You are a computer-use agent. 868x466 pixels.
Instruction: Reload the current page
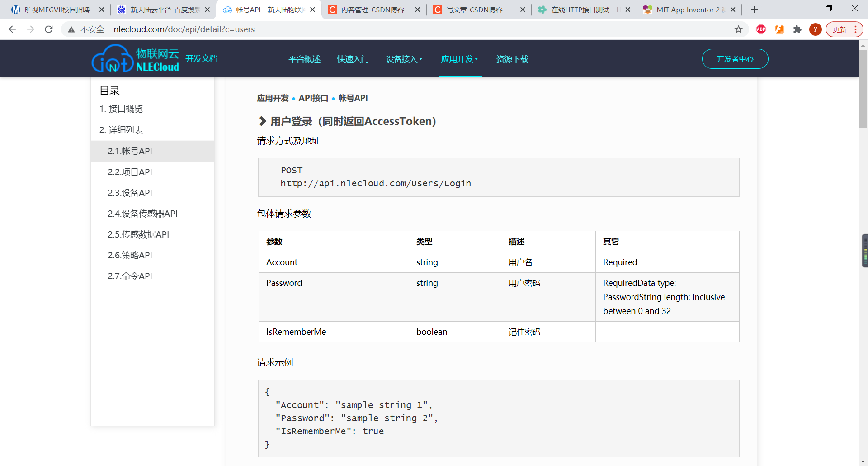(49, 29)
